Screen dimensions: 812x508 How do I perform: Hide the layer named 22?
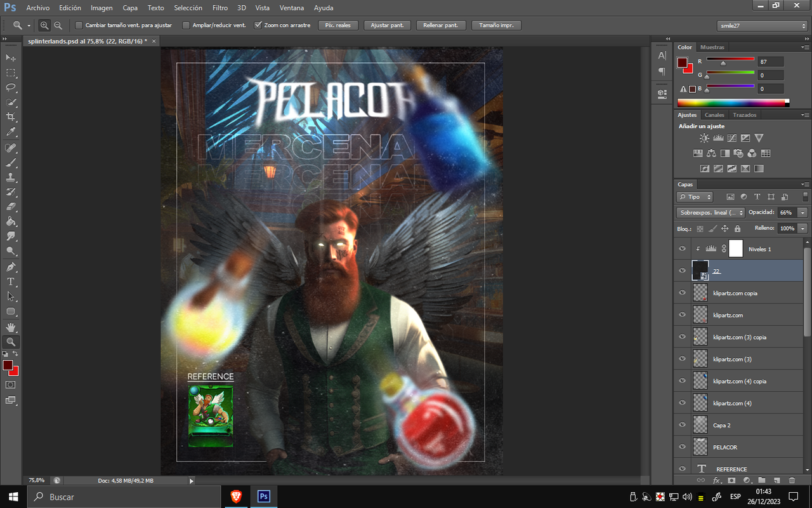click(x=683, y=271)
